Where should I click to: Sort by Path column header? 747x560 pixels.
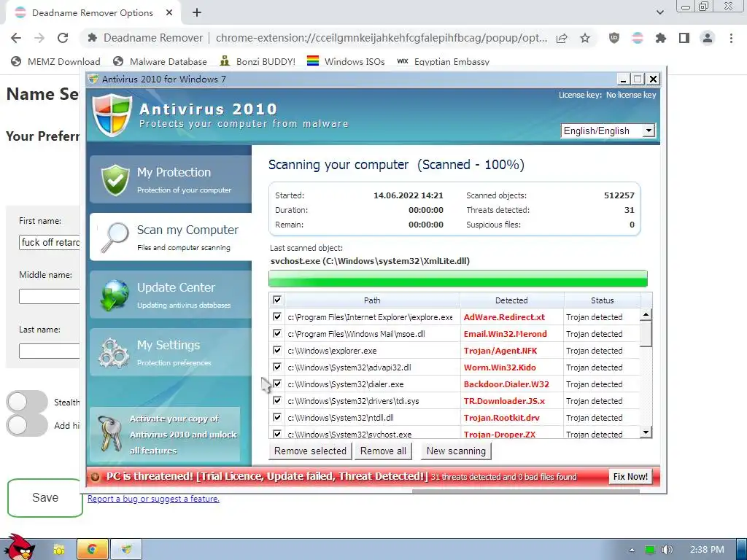pos(372,300)
